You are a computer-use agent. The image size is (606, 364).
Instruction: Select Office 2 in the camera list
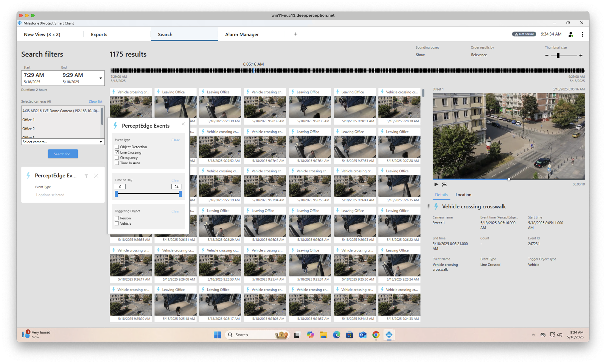click(x=61, y=129)
